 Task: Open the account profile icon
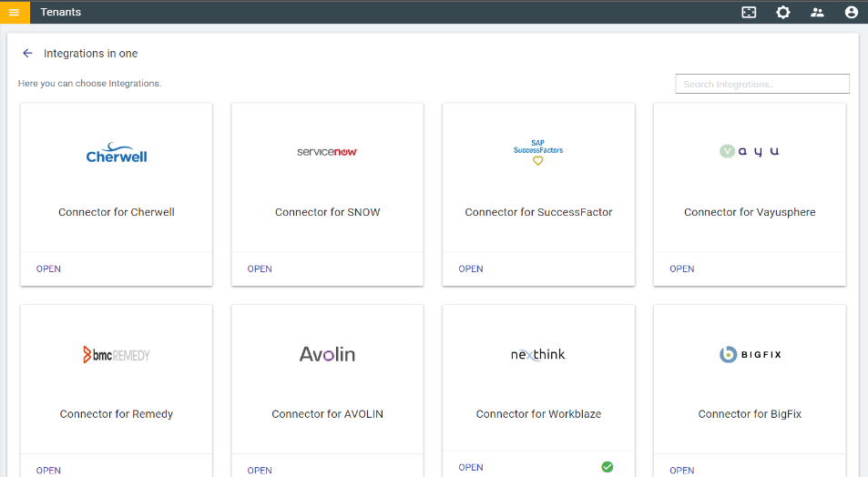[x=852, y=12]
